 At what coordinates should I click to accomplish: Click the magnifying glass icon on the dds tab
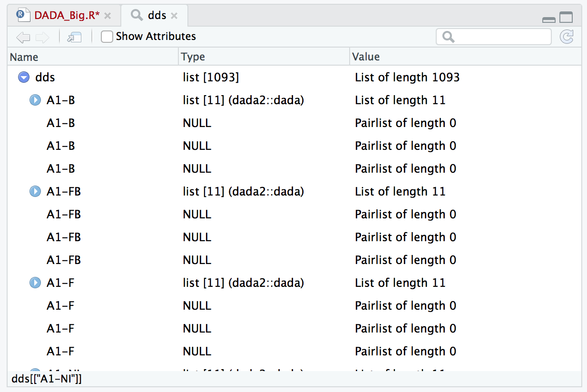[137, 15]
